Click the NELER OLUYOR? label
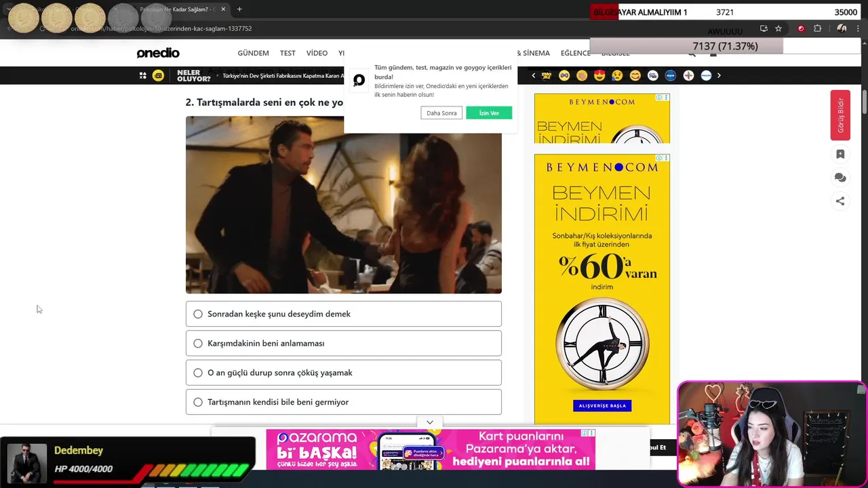 (x=194, y=75)
